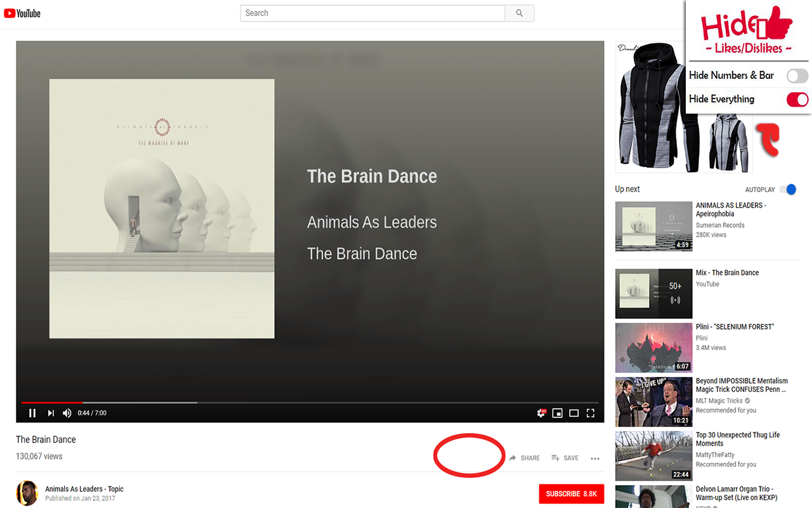Turn off the Autoplay toggle
The image size is (812, 508).
coord(788,189)
